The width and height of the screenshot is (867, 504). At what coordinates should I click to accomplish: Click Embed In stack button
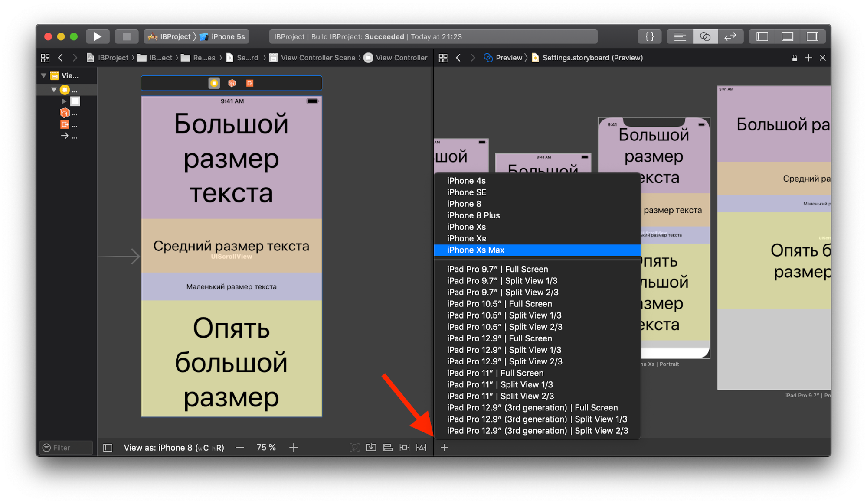pos(371,447)
